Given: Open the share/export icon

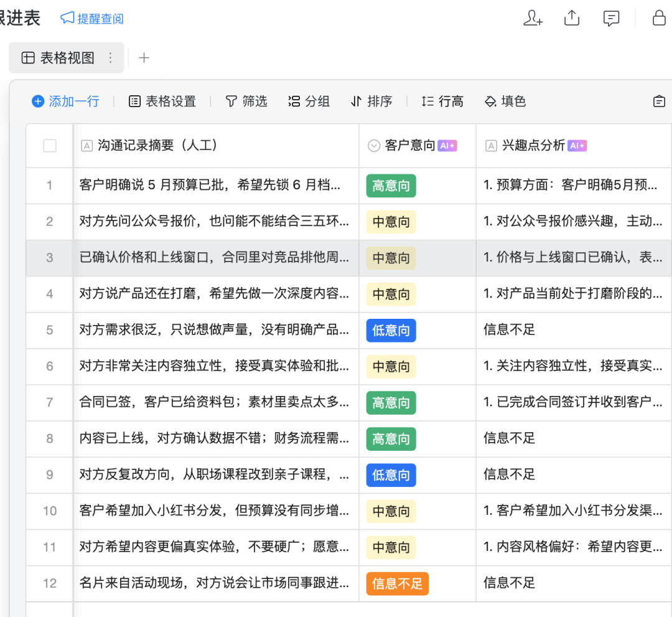Looking at the screenshot, I should coord(572,18).
